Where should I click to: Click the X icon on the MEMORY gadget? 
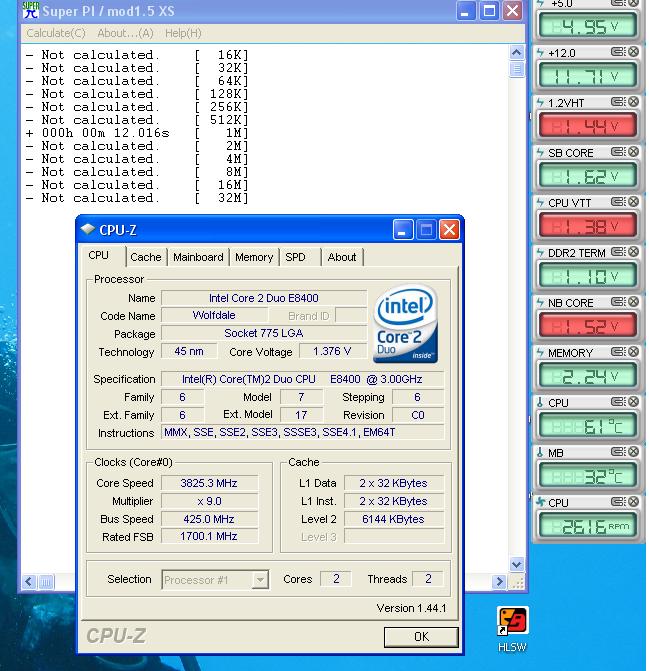[x=634, y=352]
